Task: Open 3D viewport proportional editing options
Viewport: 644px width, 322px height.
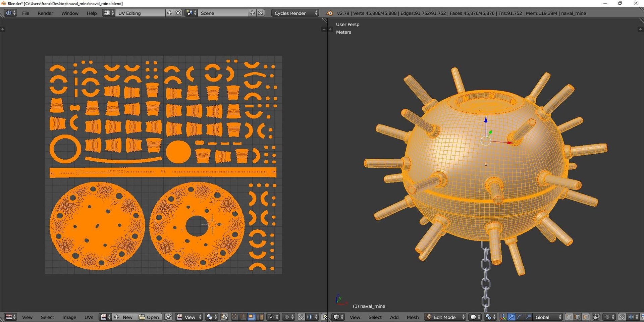Action: [x=609, y=317]
